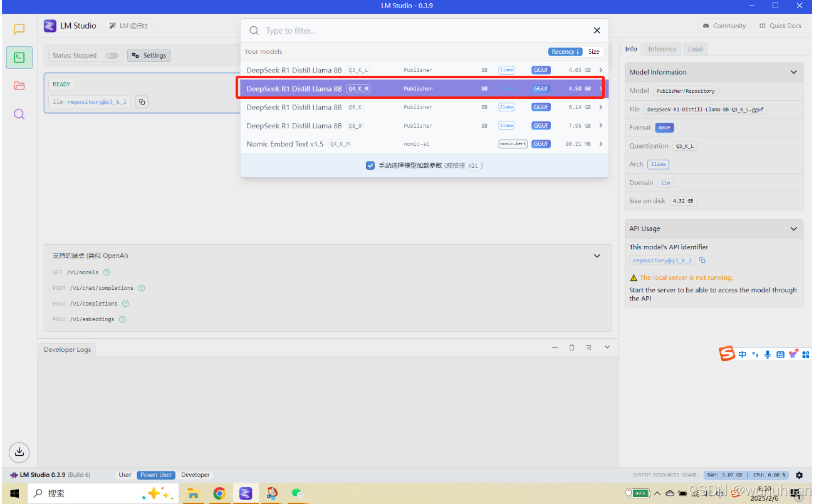Clear Developer Logs with trash icon
The width and height of the screenshot is (814, 504).
coord(571,347)
